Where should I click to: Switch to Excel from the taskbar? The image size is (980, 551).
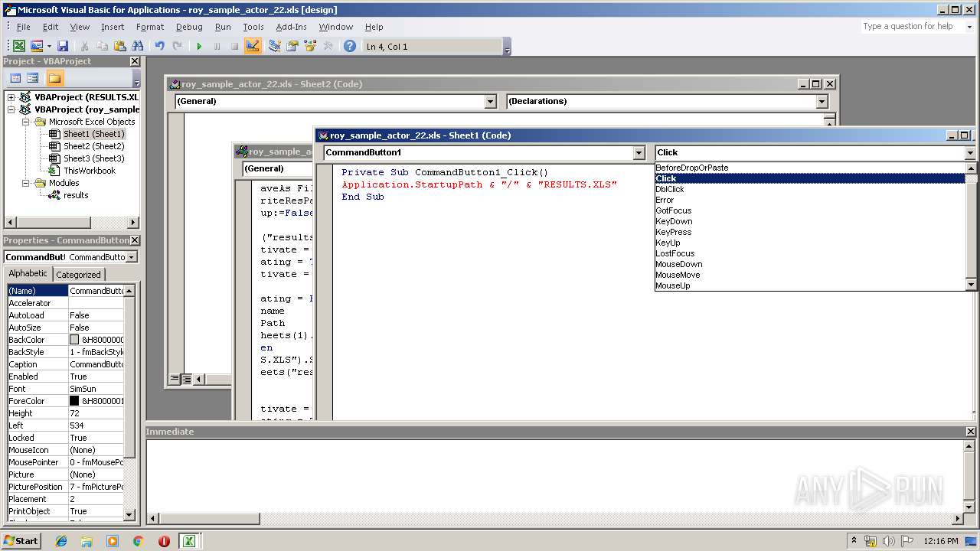[188, 541]
